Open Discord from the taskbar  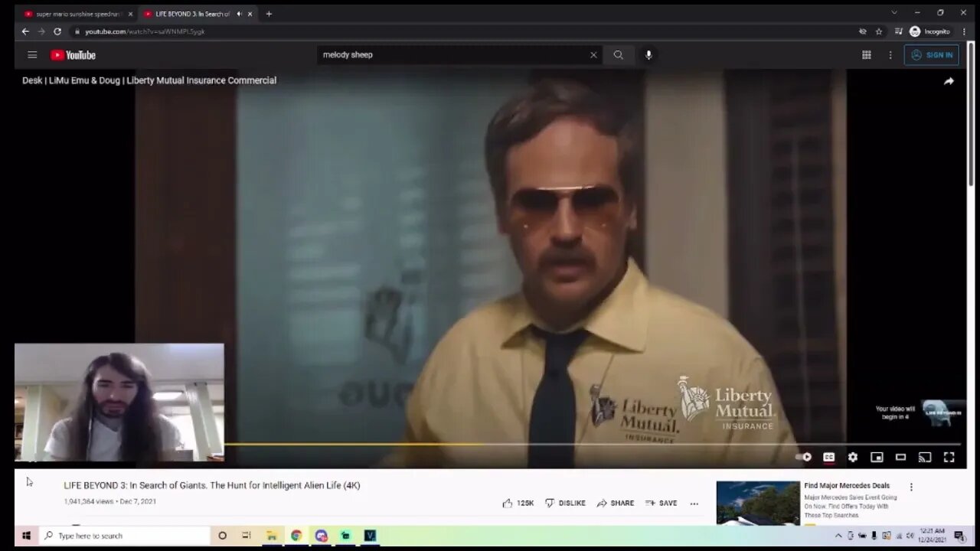(321, 536)
